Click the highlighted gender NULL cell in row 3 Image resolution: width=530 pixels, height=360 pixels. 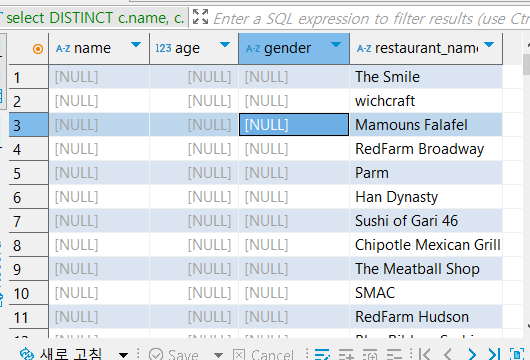[294, 125]
